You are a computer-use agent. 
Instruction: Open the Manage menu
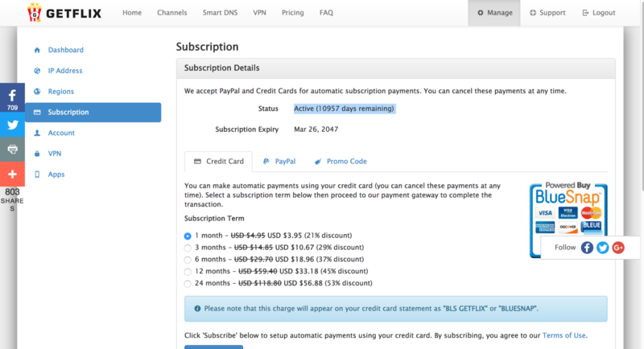click(494, 13)
